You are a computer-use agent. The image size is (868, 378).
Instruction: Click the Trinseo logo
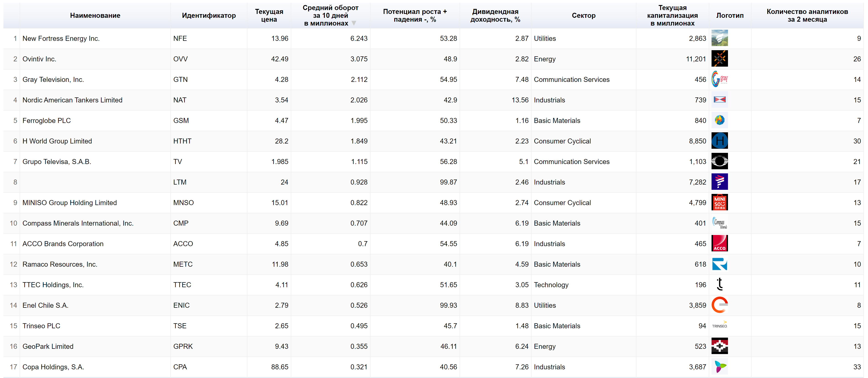720,326
